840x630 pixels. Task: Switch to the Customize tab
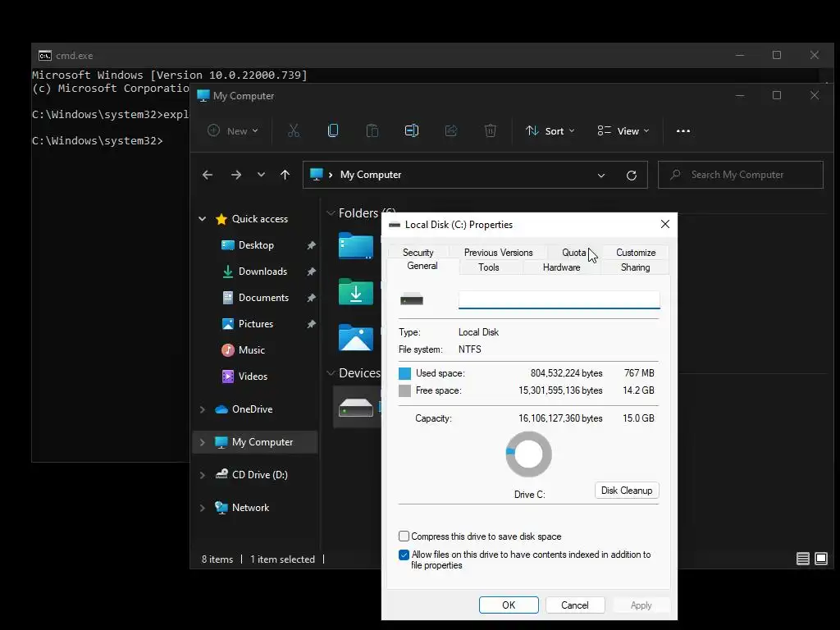point(636,253)
